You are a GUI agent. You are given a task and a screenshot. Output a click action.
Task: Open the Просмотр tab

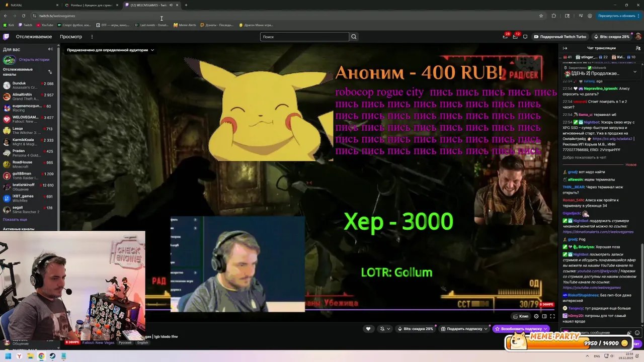[x=71, y=37]
